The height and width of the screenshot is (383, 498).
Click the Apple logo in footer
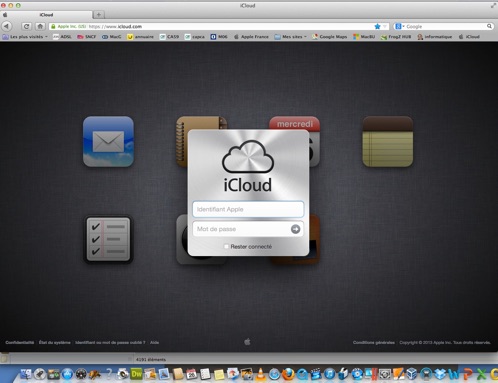pyautogui.click(x=247, y=342)
